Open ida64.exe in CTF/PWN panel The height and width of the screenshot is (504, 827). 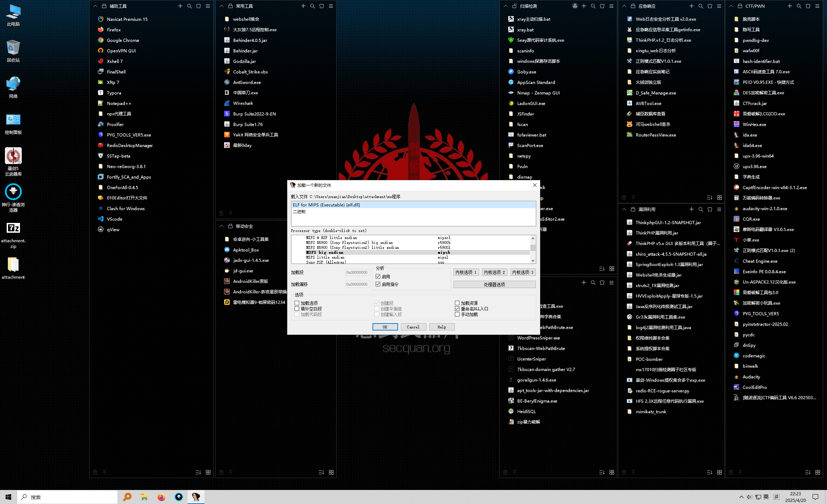click(x=752, y=145)
